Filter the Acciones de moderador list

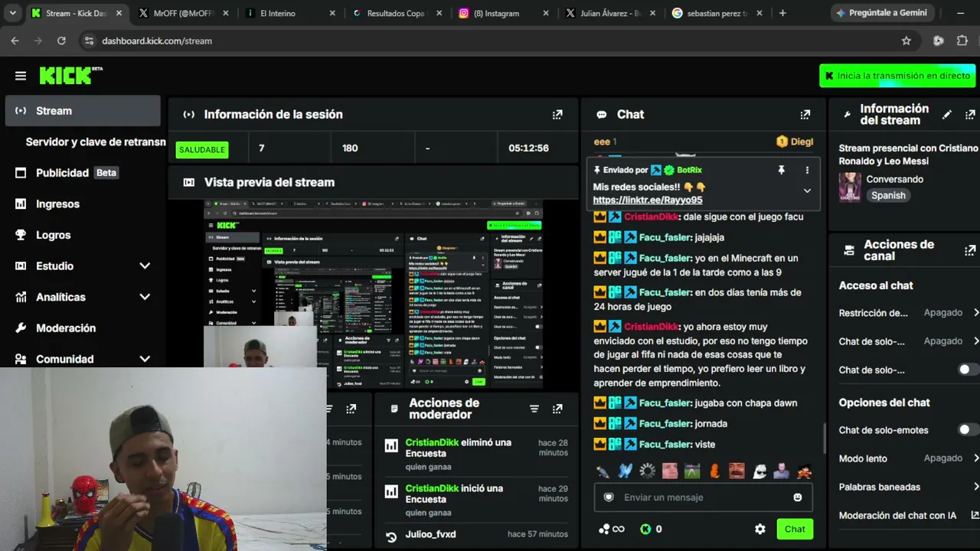(x=534, y=409)
